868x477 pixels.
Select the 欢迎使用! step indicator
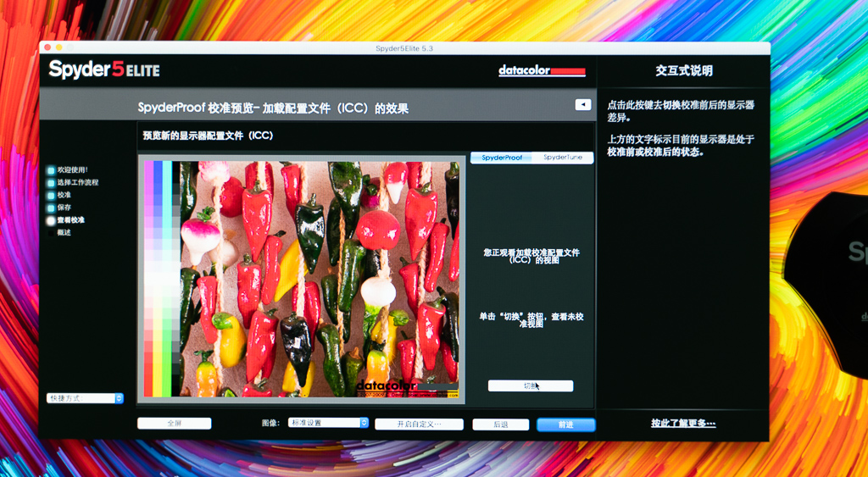68,170
